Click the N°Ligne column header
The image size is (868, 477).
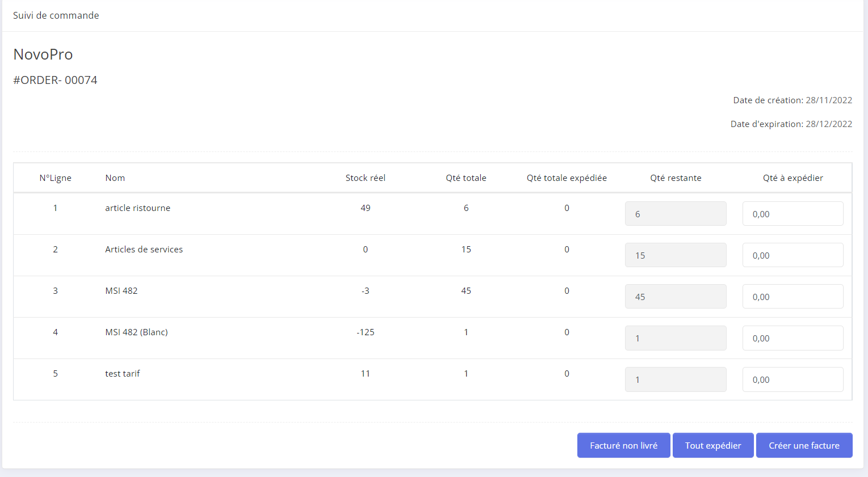[x=55, y=178]
